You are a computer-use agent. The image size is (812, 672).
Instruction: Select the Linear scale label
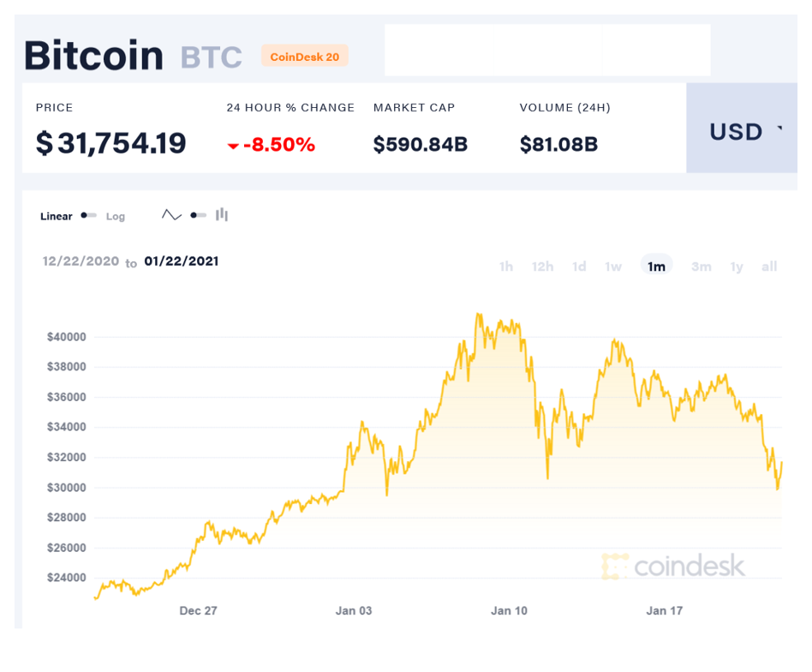coord(57,216)
